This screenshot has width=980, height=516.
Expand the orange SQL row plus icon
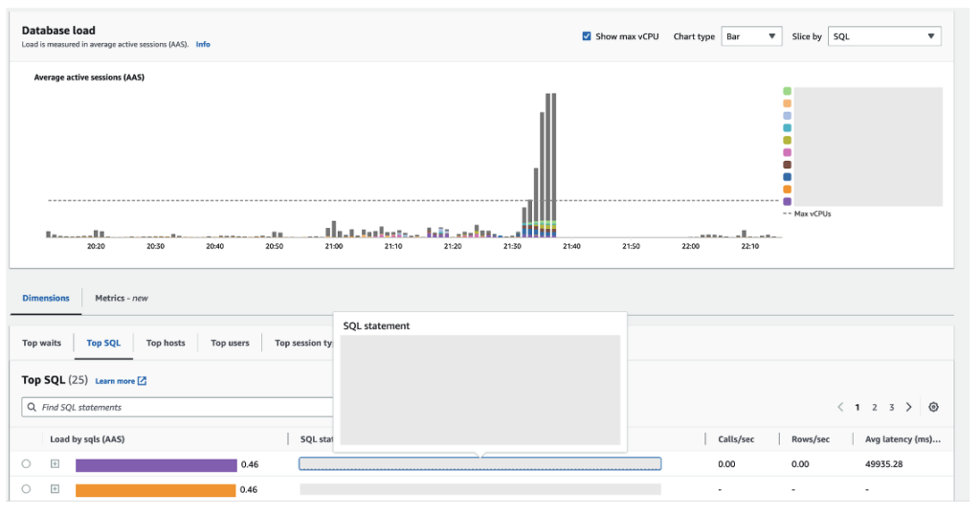55,489
